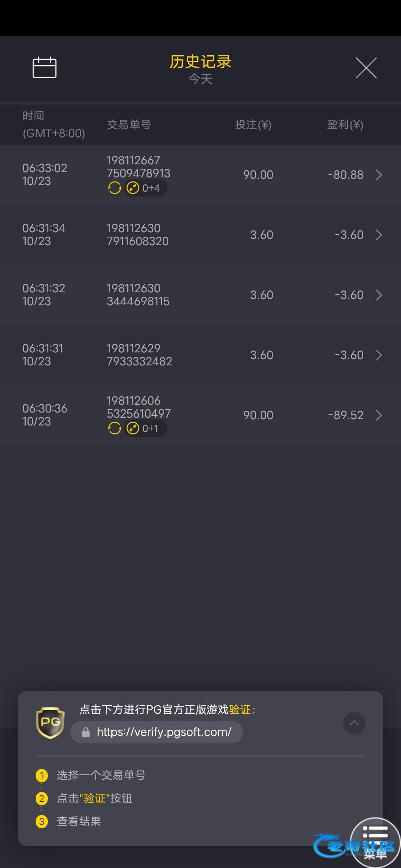
Task: Click the yellow 验证 link text
Action: coord(240,710)
